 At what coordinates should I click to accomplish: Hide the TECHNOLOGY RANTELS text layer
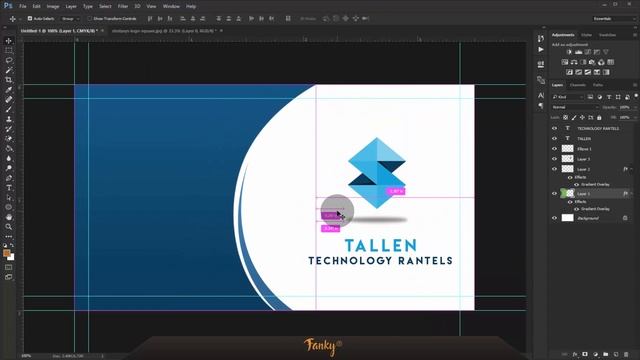[554, 128]
